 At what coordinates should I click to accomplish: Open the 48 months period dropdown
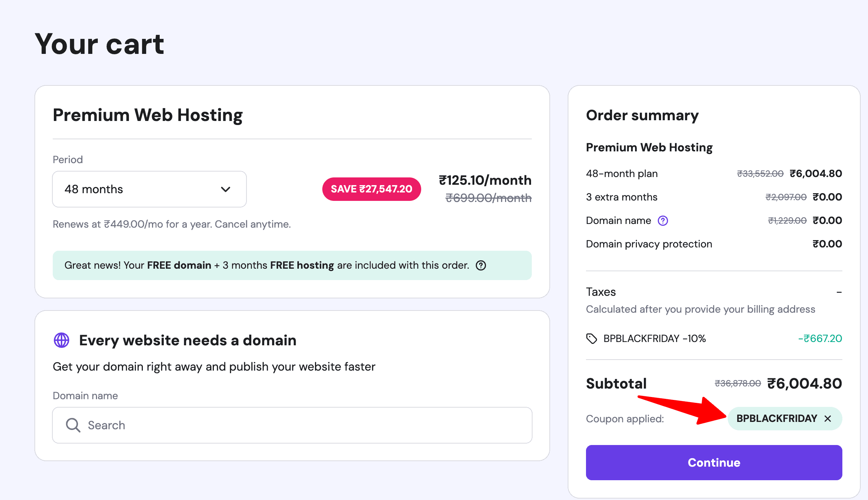click(x=149, y=189)
